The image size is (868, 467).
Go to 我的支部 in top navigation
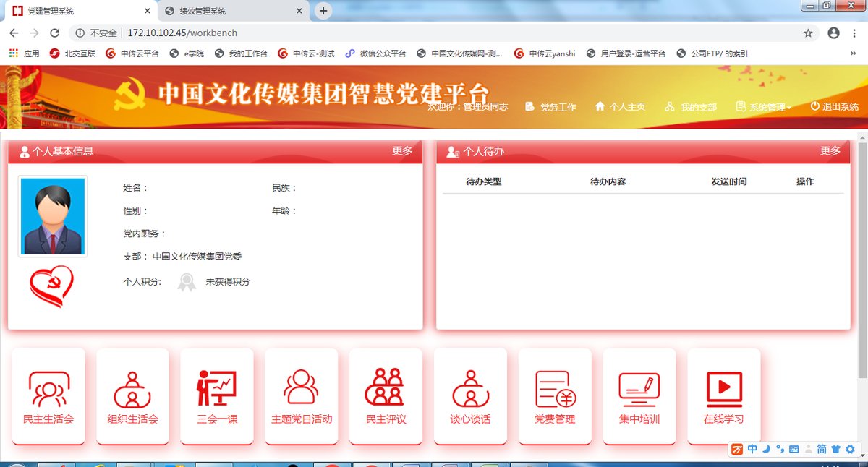[x=691, y=107]
